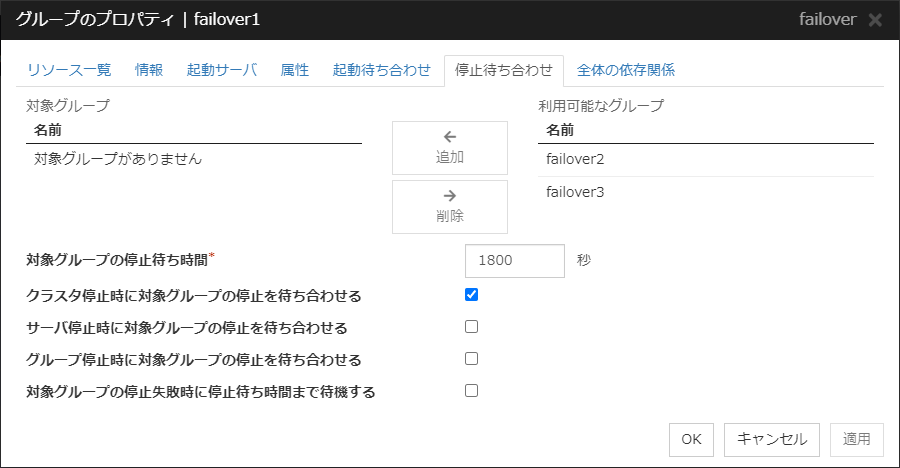The width and height of the screenshot is (900, 468).
Task: View the 全体の依存関係 tab
Action: (626, 70)
